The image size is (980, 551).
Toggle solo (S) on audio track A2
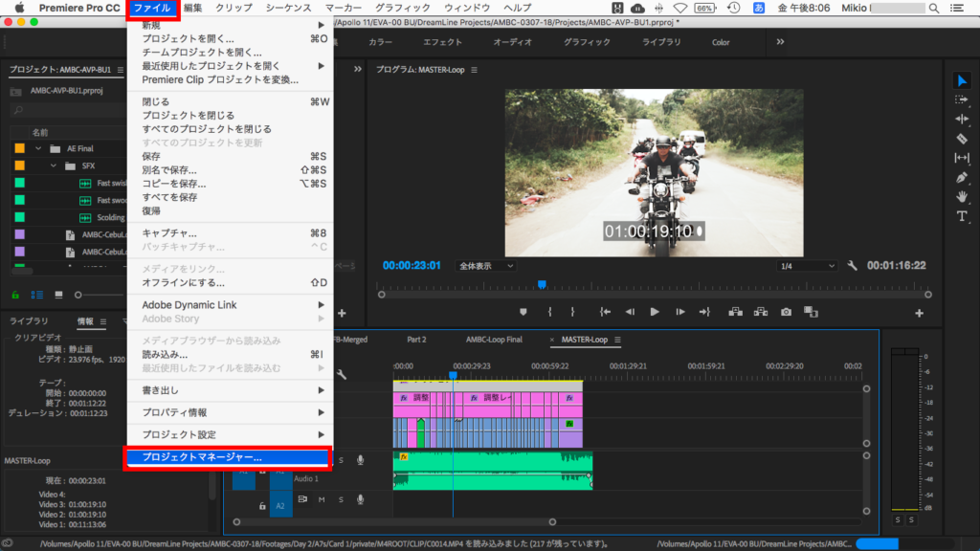[340, 499]
